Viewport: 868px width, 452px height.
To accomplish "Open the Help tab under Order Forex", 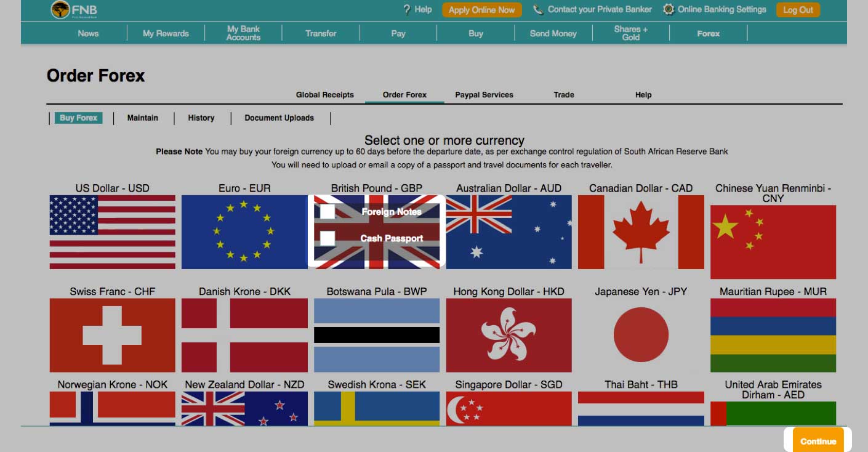I will 643,95.
